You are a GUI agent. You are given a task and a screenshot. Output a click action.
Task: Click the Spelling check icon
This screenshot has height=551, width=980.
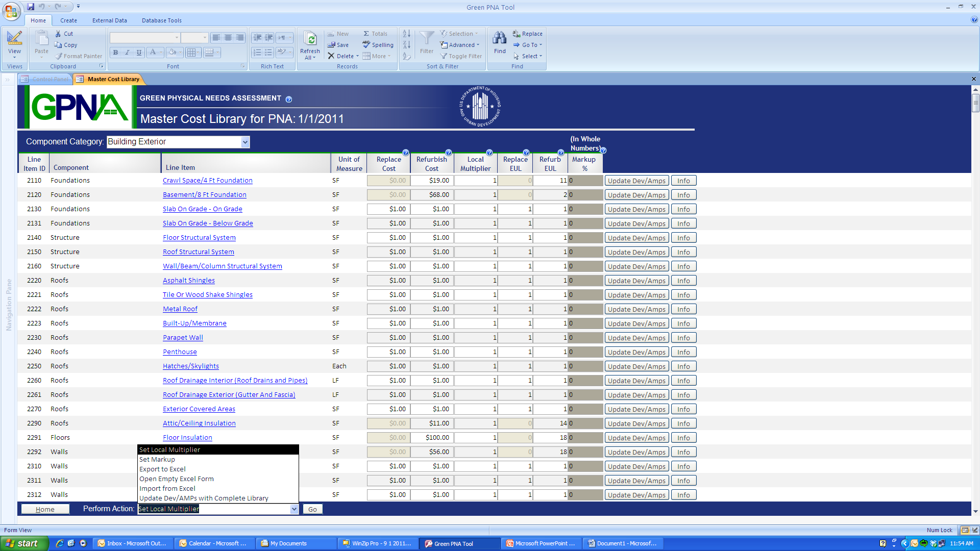pos(366,45)
